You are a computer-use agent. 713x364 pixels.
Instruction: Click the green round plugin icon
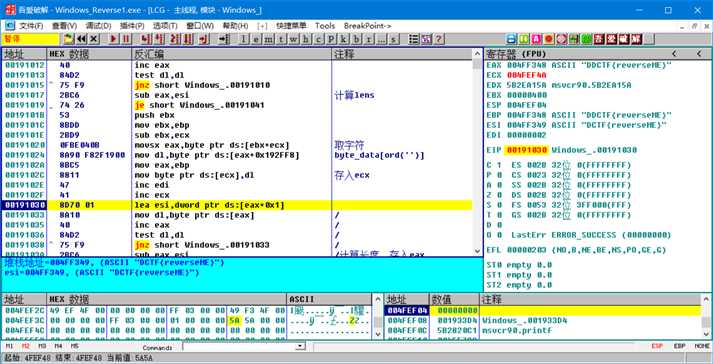click(586, 39)
